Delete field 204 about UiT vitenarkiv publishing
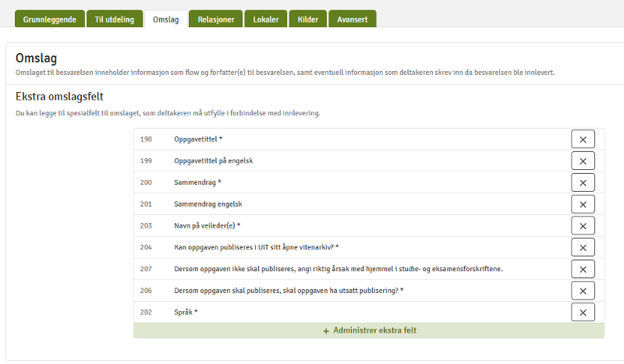The width and height of the screenshot is (624, 364). tap(583, 247)
